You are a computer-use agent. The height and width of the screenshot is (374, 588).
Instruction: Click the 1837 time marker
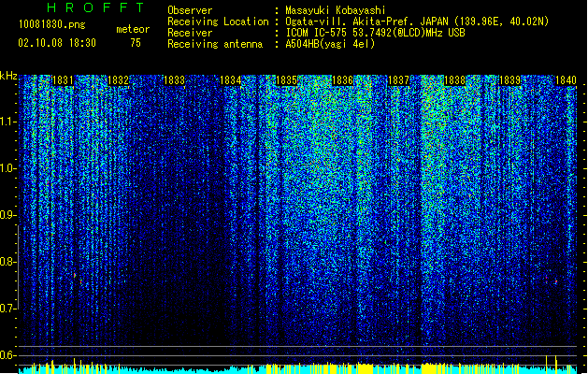[398, 80]
